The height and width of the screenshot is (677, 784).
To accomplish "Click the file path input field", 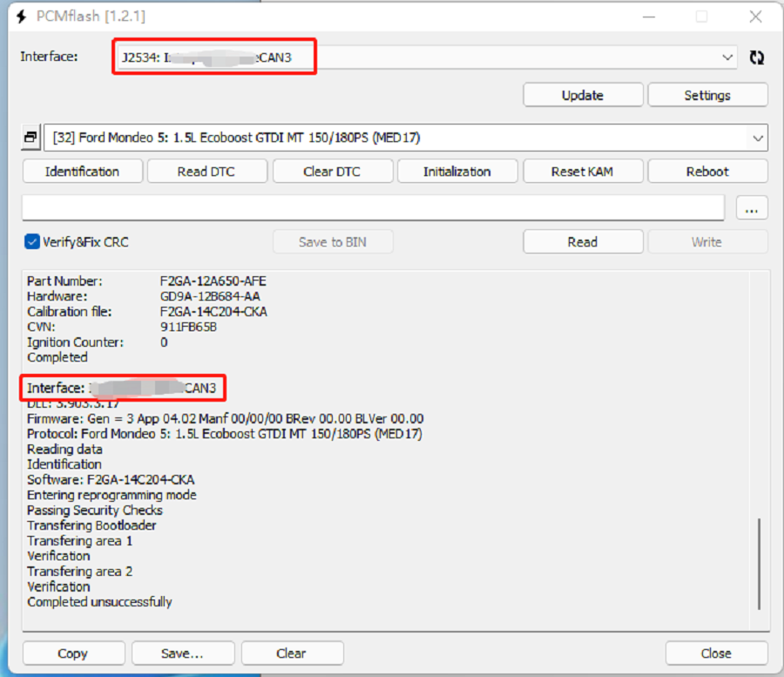I will pos(373,207).
